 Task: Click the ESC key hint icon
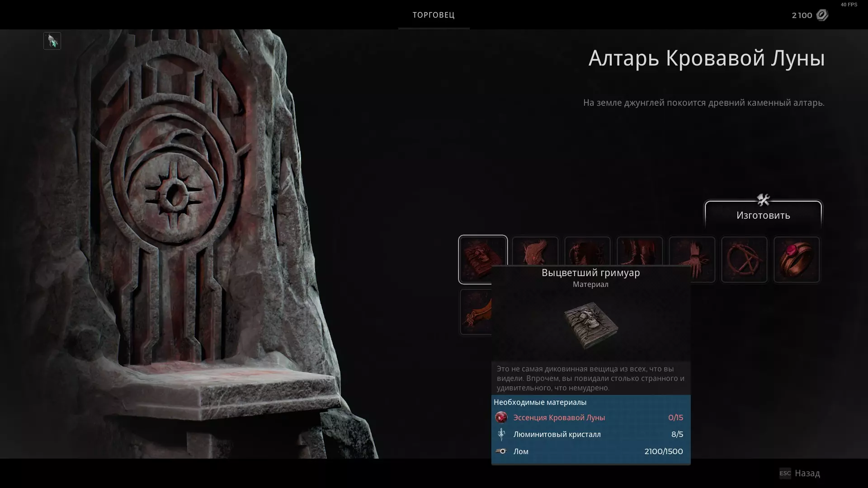click(x=785, y=473)
